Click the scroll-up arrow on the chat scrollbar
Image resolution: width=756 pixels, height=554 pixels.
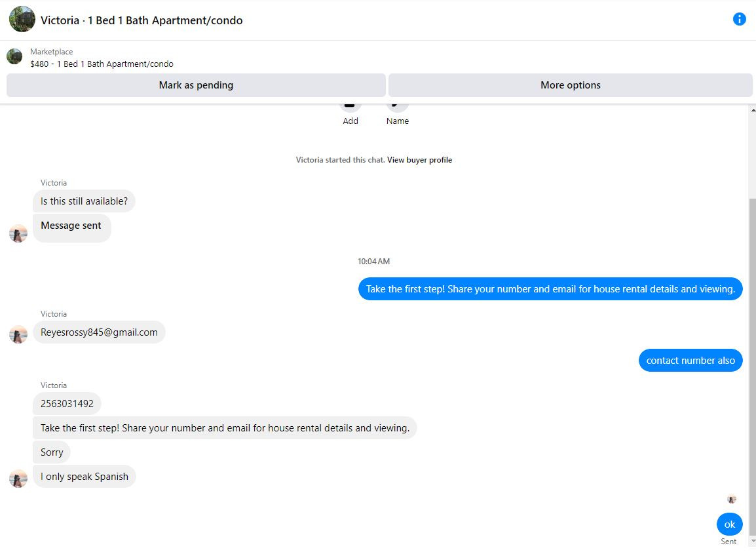click(x=752, y=109)
